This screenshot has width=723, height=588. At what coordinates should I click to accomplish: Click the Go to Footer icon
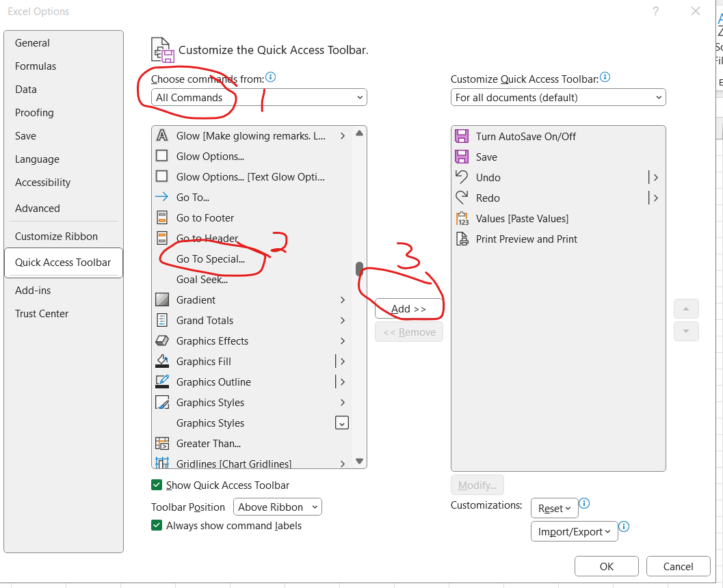(x=162, y=217)
